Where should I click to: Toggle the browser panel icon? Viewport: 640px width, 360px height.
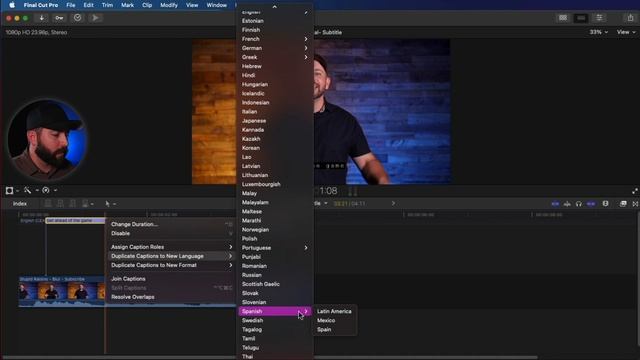coord(563,18)
